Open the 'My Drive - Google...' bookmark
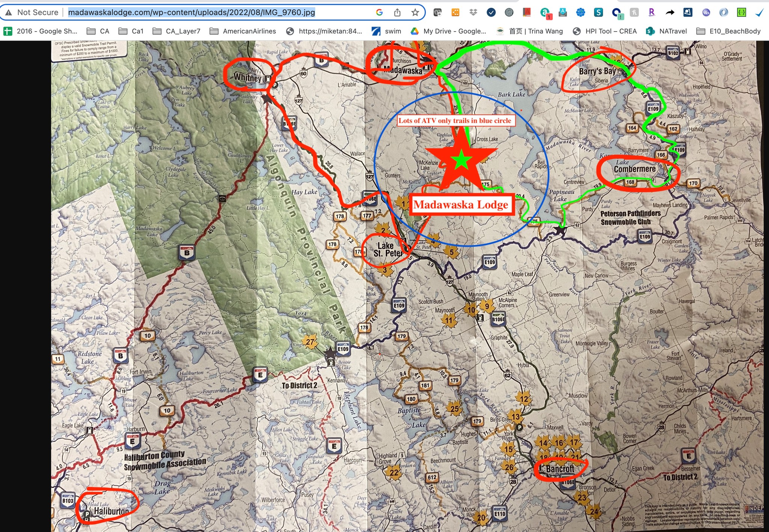 (448, 31)
